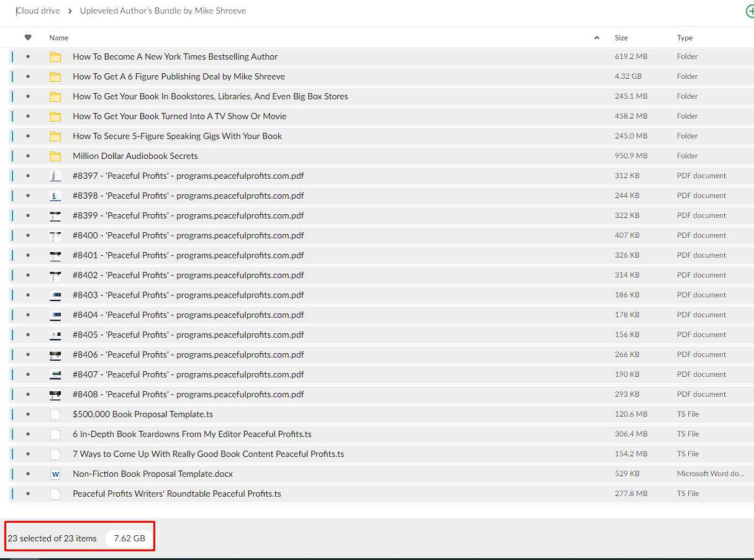Screen dimensions: 754x560
Task: Toggle favorite dot for How To Get A 6 Figure Publishing Deal
Action: click(28, 76)
